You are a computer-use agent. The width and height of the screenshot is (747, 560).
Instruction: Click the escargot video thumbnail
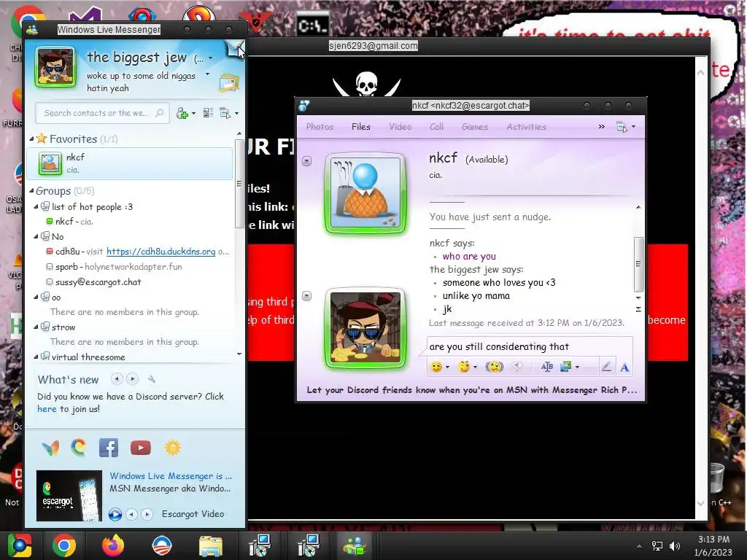pyautogui.click(x=69, y=496)
